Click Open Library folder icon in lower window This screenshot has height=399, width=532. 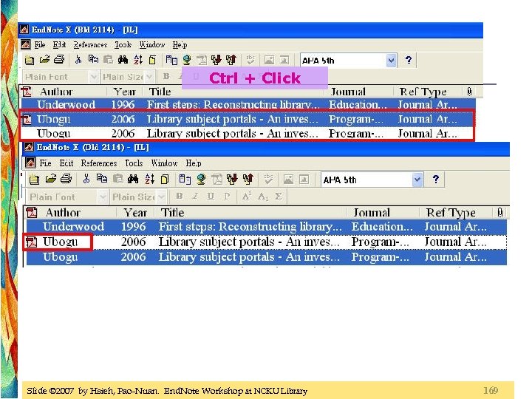point(50,179)
